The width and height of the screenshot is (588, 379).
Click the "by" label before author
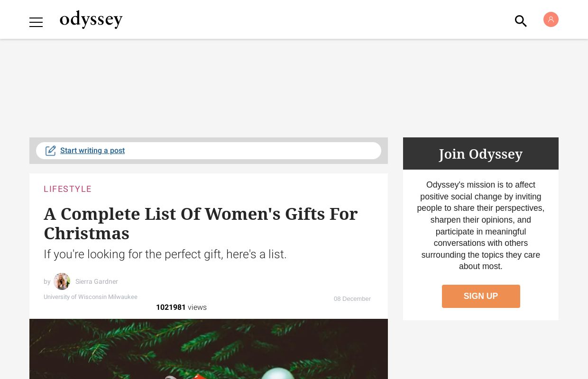pyautogui.click(x=47, y=281)
